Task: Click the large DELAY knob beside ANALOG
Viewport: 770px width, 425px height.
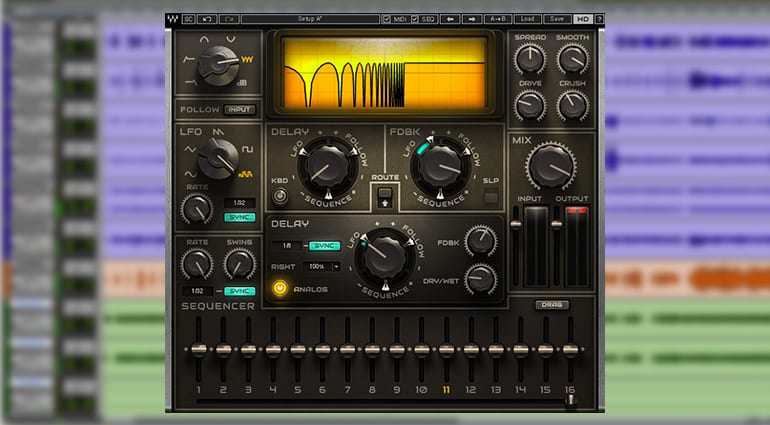Action: [385, 257]
